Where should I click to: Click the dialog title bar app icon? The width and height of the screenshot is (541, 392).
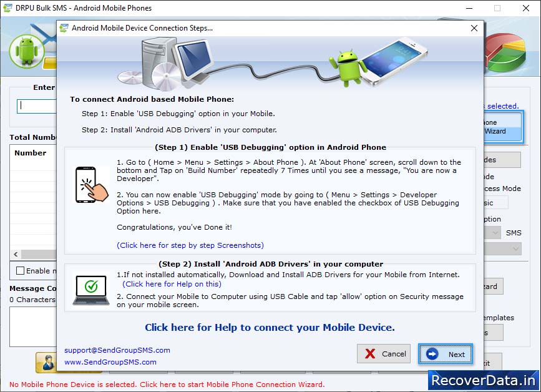tap(64, 28)
